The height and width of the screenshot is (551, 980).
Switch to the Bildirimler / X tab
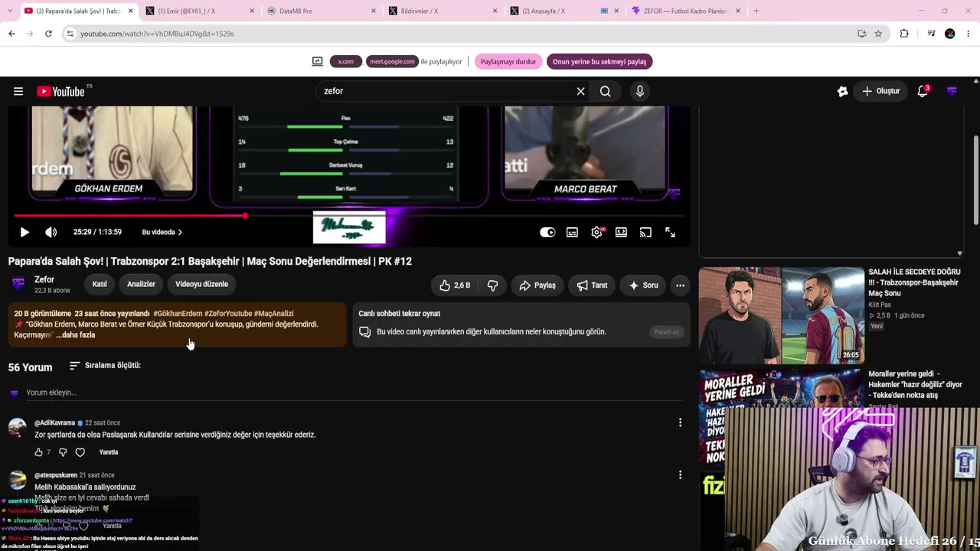pos(443,11)
